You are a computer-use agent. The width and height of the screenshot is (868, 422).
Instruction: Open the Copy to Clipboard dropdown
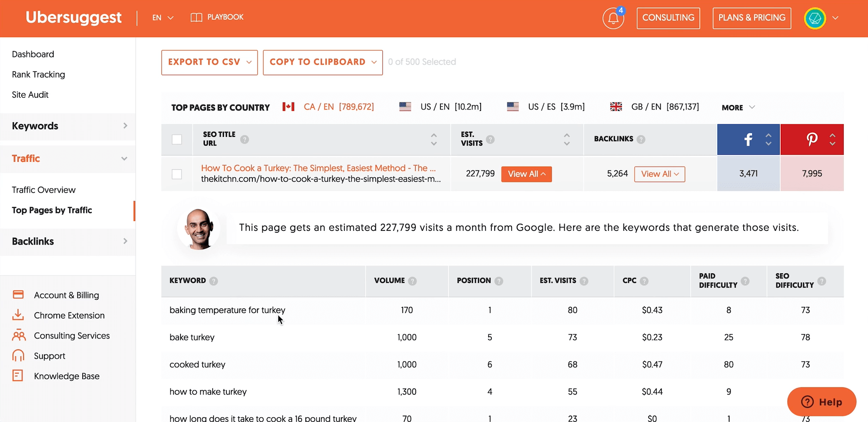point(323,62)
